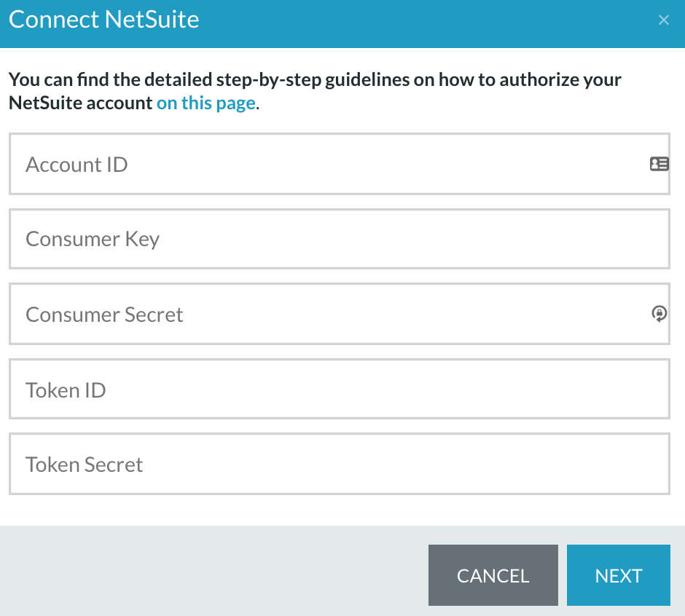Click the 'Consumer Key' placeholder label
Image resolution: width=685 pixels, height=616 pixels.
coord(93,240)
